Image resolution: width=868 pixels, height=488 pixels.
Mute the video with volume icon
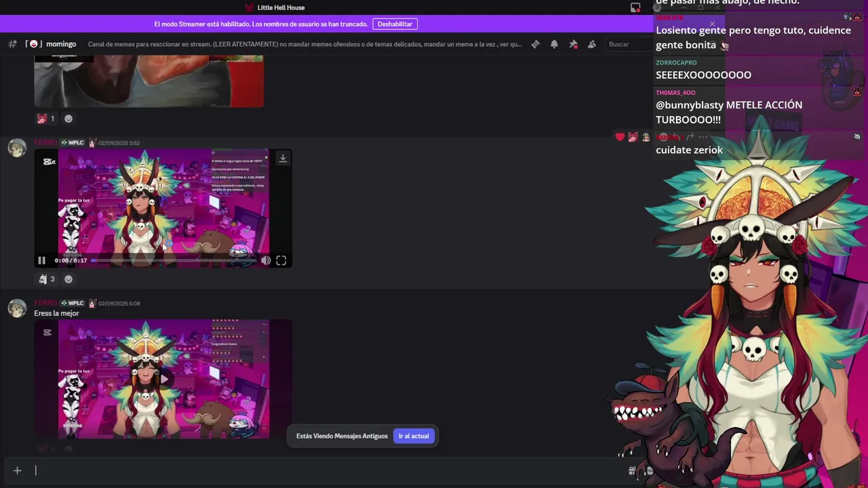pos(266,260)
